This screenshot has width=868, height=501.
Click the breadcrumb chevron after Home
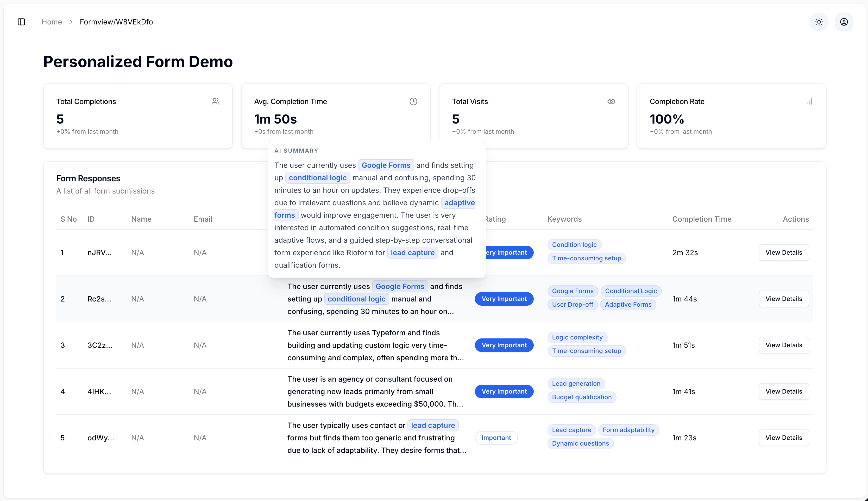click(x=71, y=22)
